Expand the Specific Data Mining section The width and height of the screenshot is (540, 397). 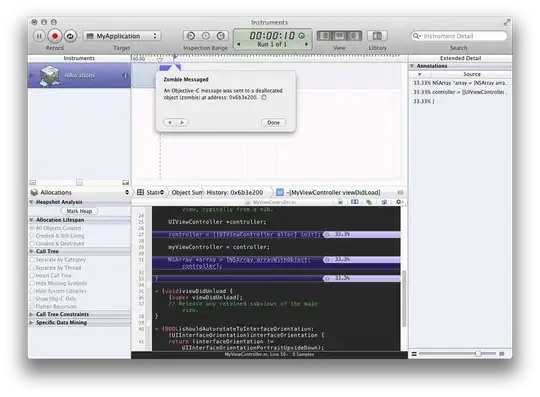point(31,323)
